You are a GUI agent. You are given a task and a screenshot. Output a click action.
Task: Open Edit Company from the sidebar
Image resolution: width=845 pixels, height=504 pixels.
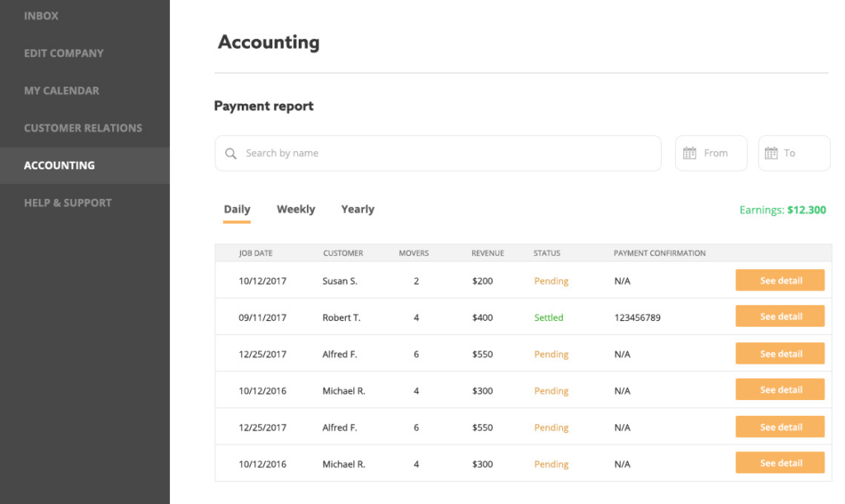(x=64, y=53)
